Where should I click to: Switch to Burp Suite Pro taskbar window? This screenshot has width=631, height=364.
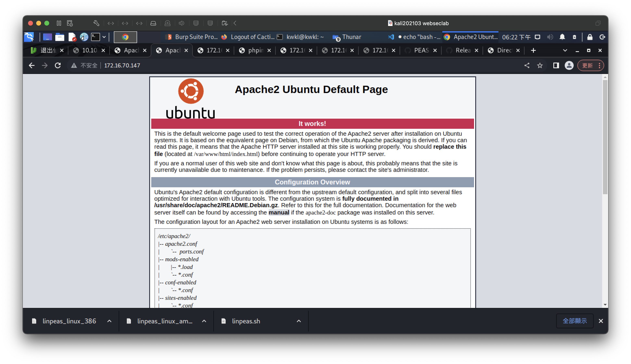[192, 37]
